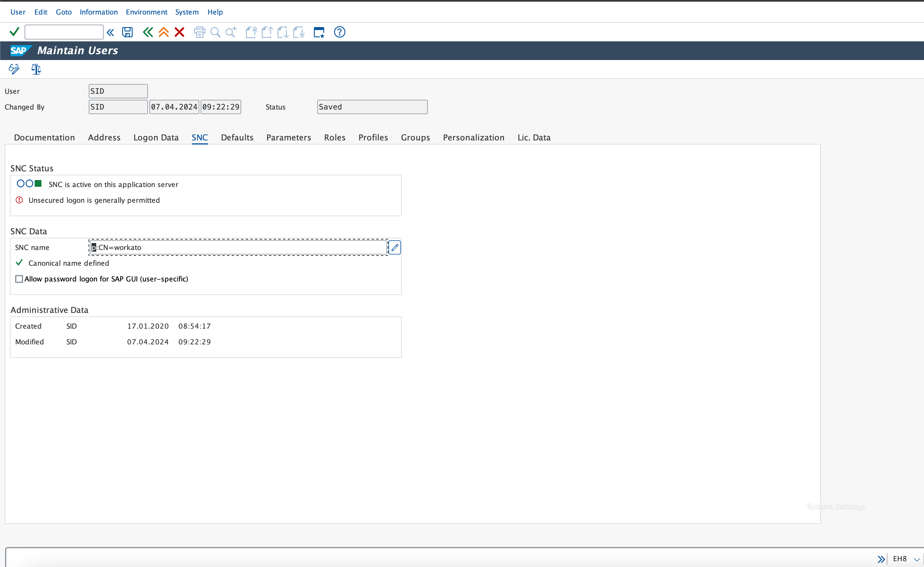
Task: Open the Help question mark icon
Action: click(x=340, y=32)
